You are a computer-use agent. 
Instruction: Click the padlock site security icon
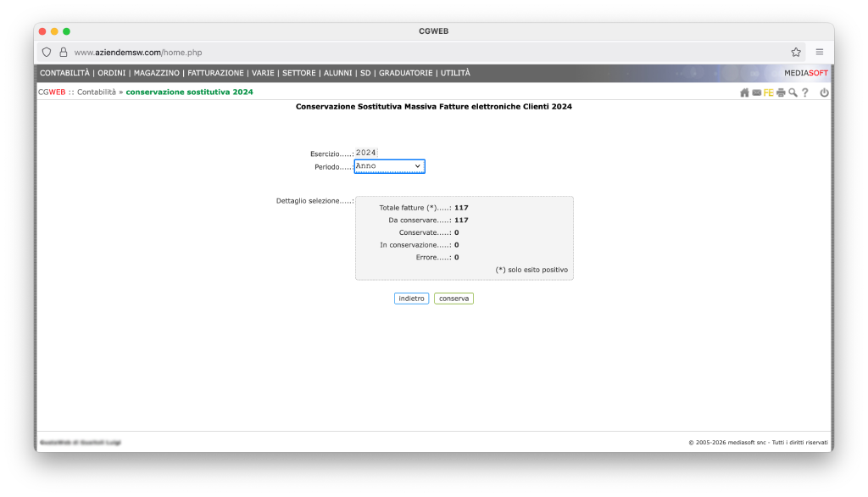(x=63, y=52)
